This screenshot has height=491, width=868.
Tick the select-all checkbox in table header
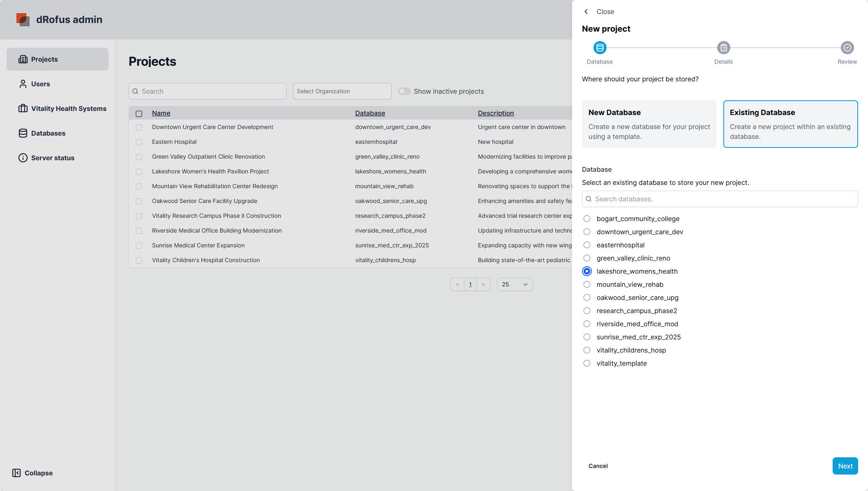[x=139, y=113]
